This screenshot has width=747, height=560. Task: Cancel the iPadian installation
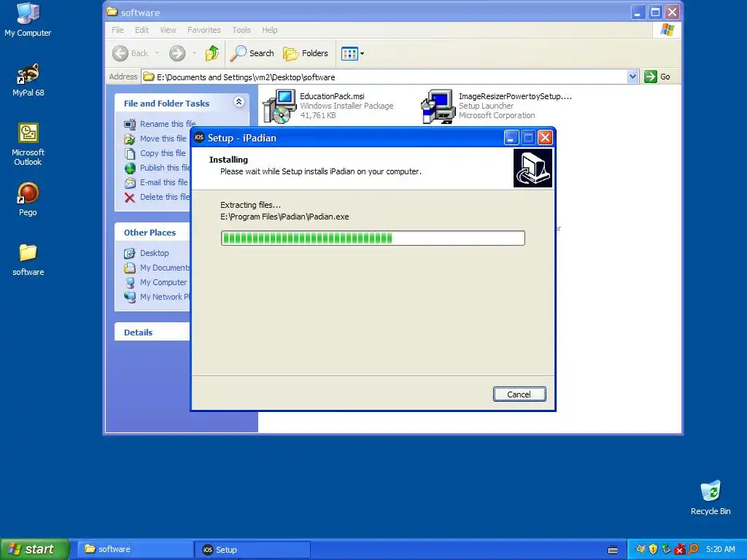(x=519, y=394)
